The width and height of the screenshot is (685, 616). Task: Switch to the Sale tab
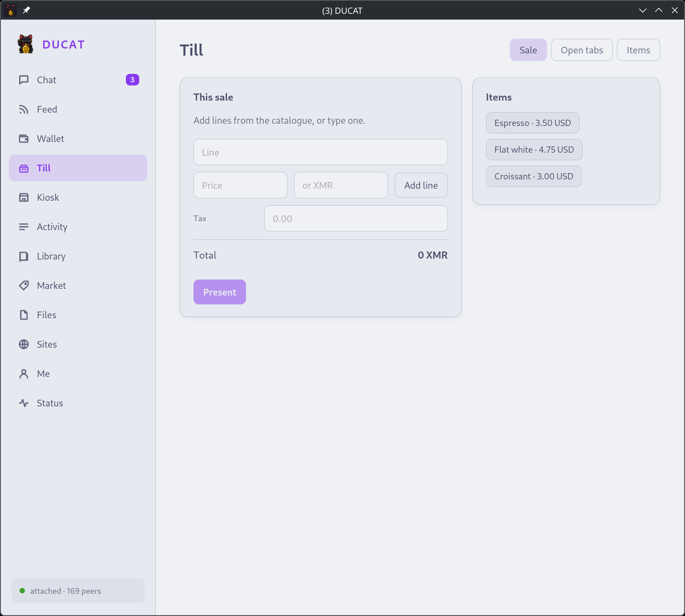[x=528, y=50]
